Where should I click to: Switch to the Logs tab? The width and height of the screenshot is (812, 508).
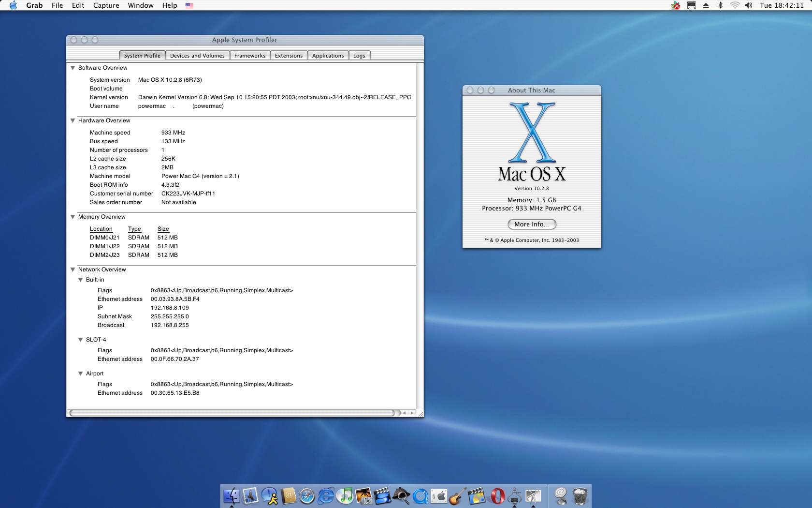359,56
